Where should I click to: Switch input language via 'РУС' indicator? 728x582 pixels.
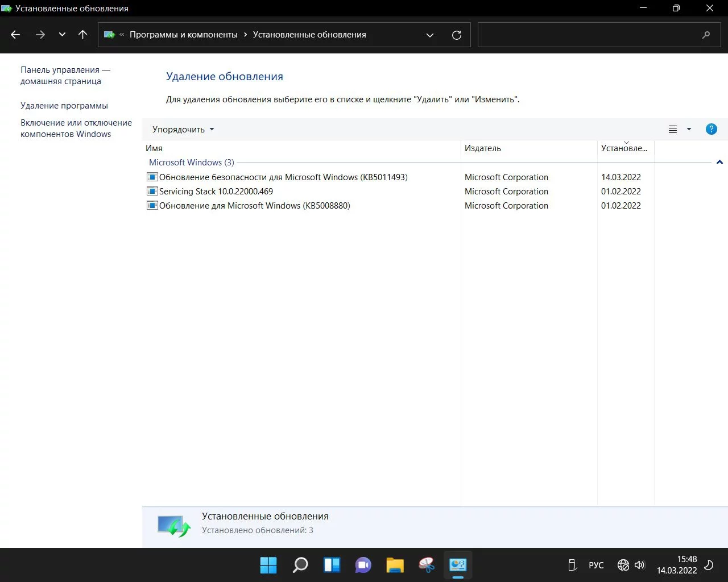[596, 566]
